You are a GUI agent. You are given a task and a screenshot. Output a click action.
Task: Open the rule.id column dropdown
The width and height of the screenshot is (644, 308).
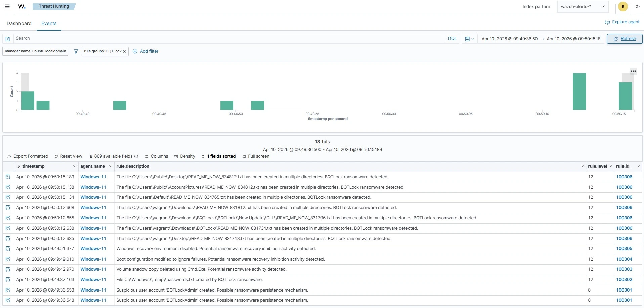(638, 166)
